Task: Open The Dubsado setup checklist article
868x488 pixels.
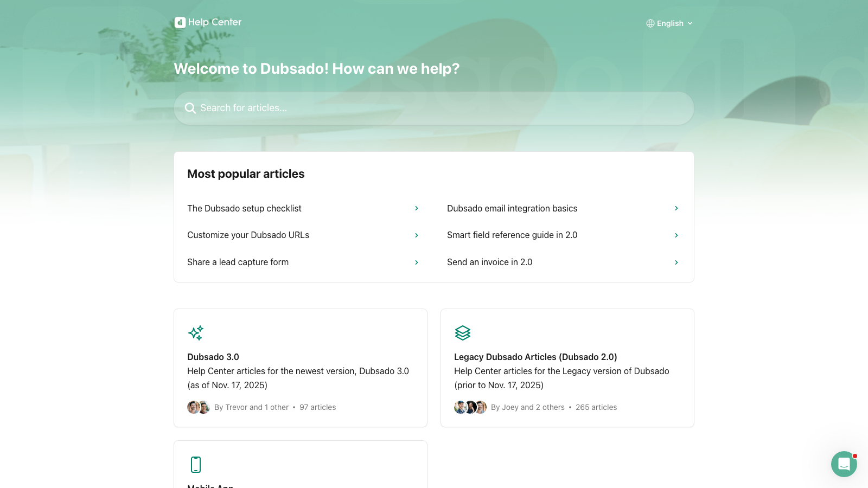Action: 304,208
